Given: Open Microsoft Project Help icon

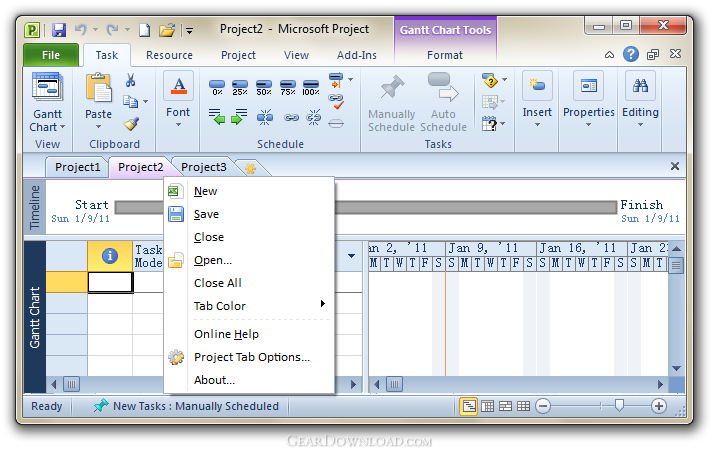Looking at the screenshot, I should tap(631, 55).
